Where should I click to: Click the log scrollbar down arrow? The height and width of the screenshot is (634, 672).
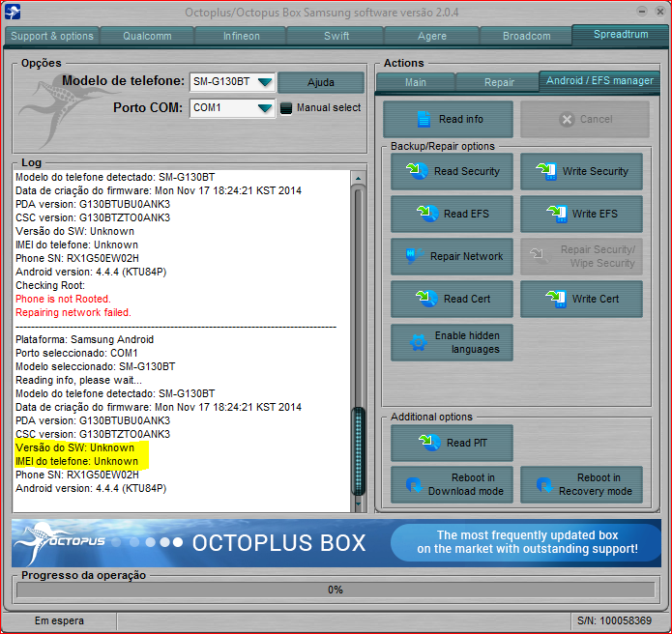coord(358,504)
